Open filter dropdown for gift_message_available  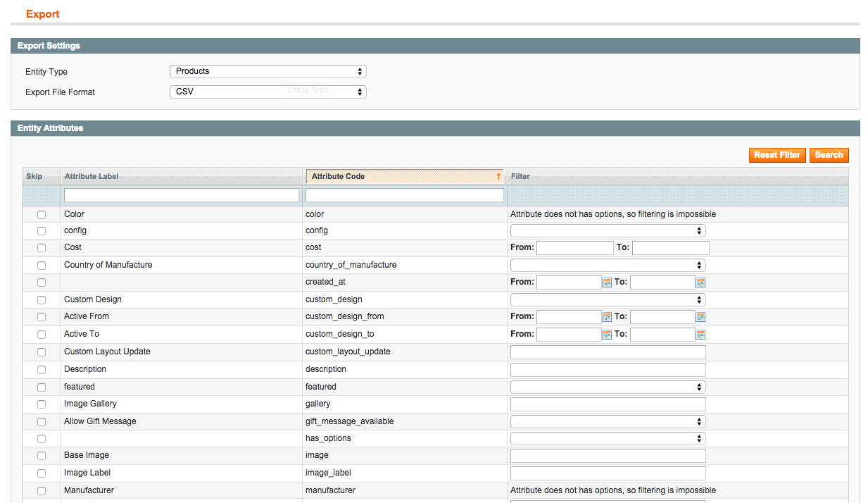tap(608, 421)
